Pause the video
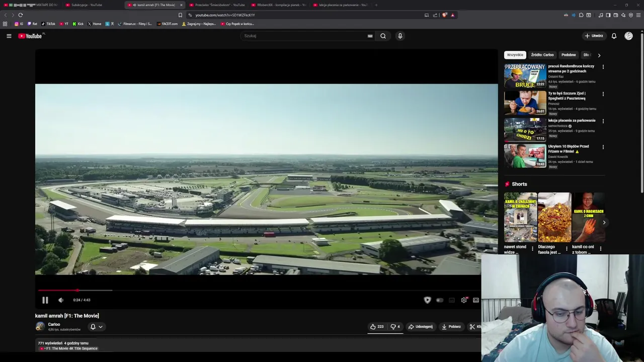Viewport: 644px width, 362px height. 45,300
